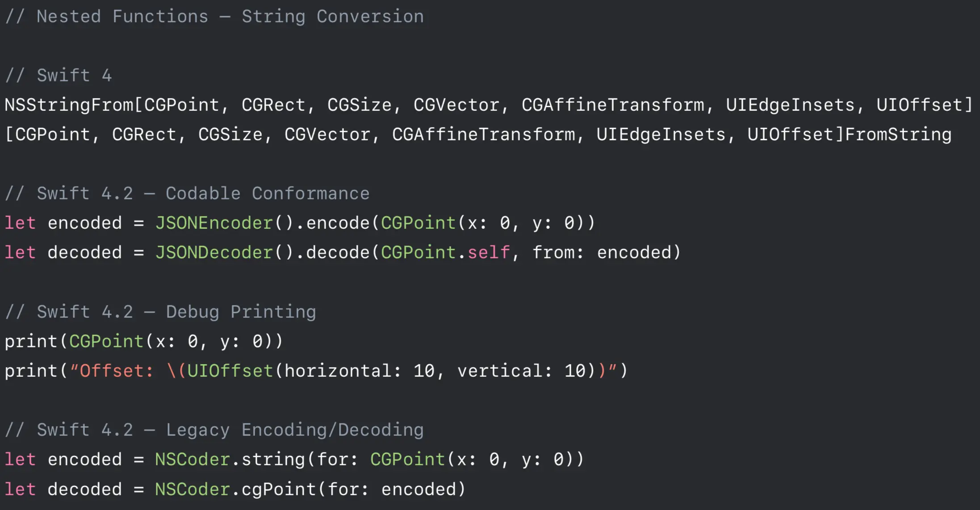The height and width of the screenshot is (510, 980).
Task: Click FromString at end of second list
Action: pyautogui.click(x=898, y=135)
